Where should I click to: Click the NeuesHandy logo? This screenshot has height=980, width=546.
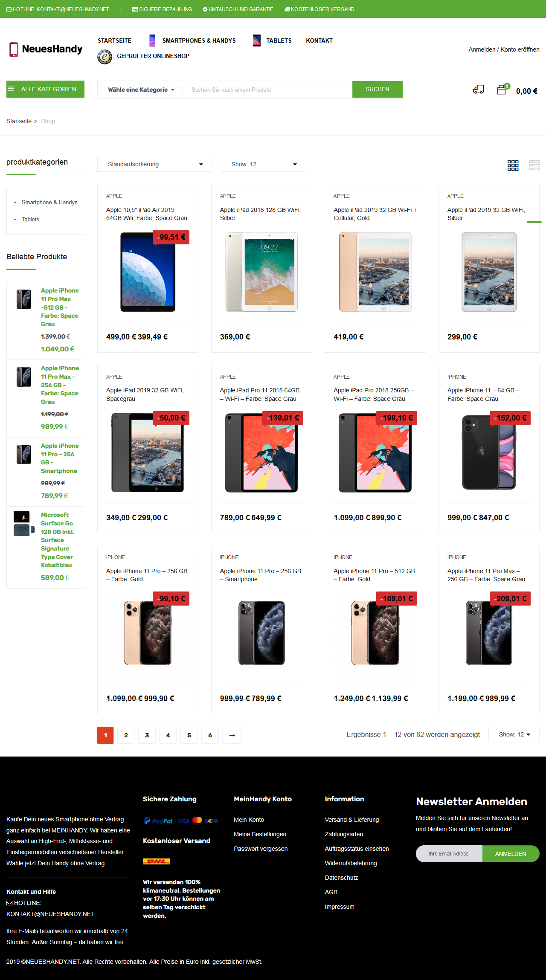coord(46,49)
